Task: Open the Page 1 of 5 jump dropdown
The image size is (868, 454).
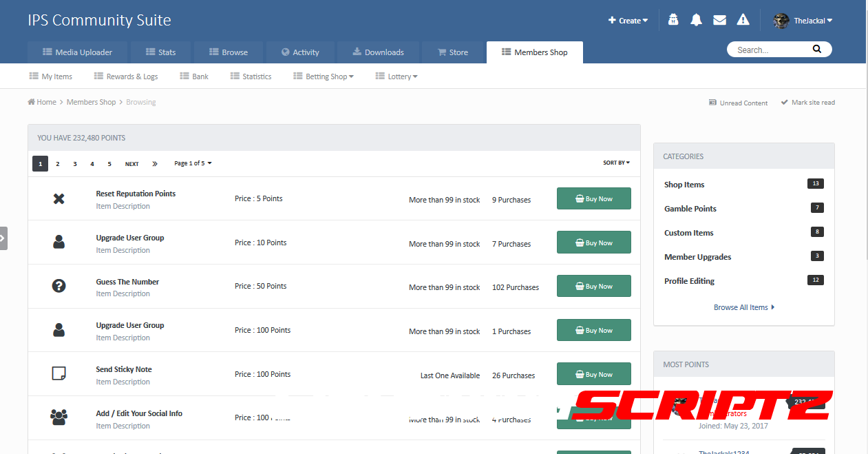Action: click(x=193, y=164)
